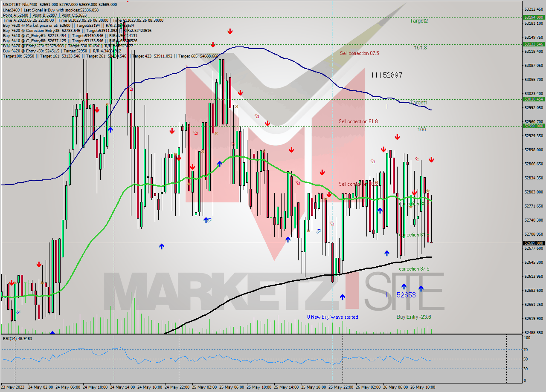Click 52519.900 on the price axis

pos(534,318)
